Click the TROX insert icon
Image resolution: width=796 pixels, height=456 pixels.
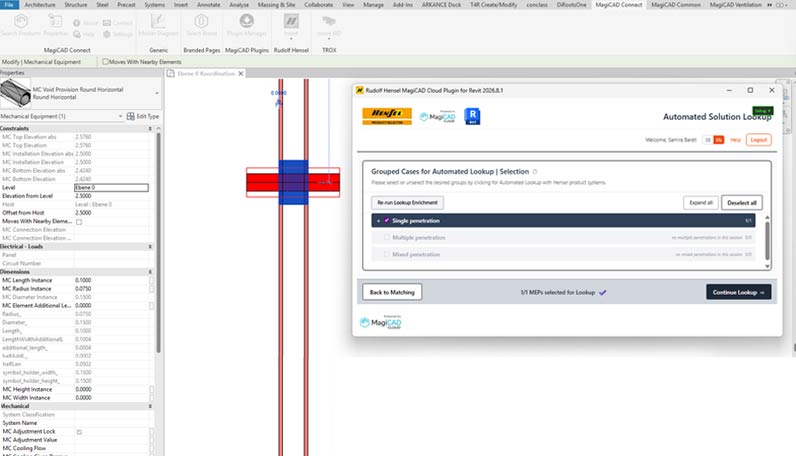pyautogui.click(x=329, y=21)
